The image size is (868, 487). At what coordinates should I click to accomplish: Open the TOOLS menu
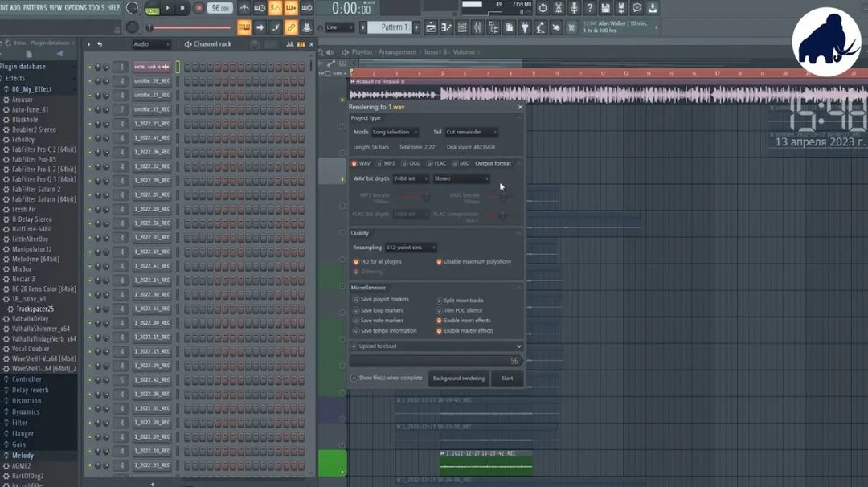click(96, 8)
